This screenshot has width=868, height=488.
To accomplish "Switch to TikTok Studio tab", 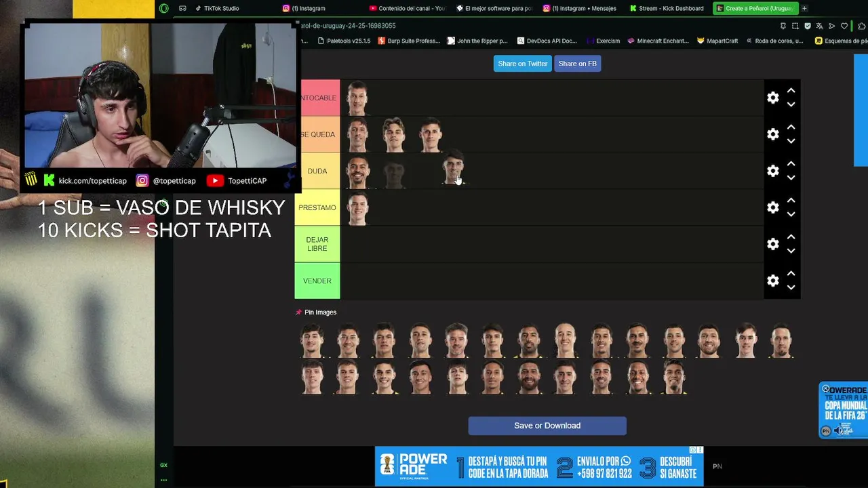I will 217,8.
